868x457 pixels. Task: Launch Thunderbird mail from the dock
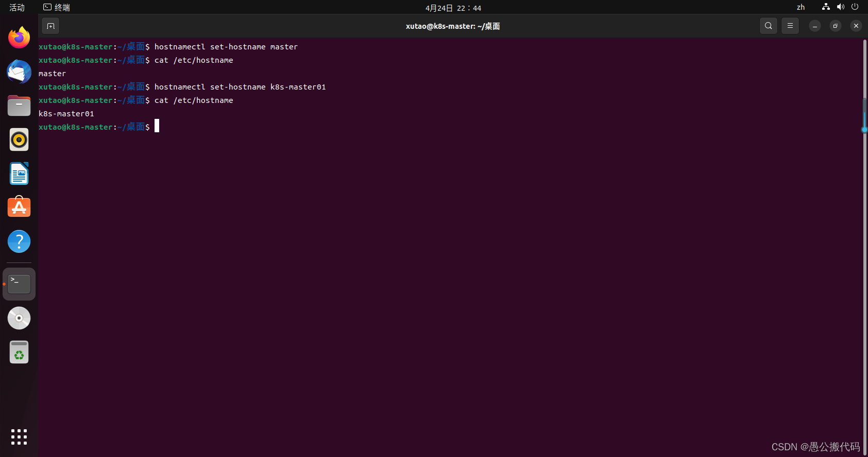click(19, 72)
